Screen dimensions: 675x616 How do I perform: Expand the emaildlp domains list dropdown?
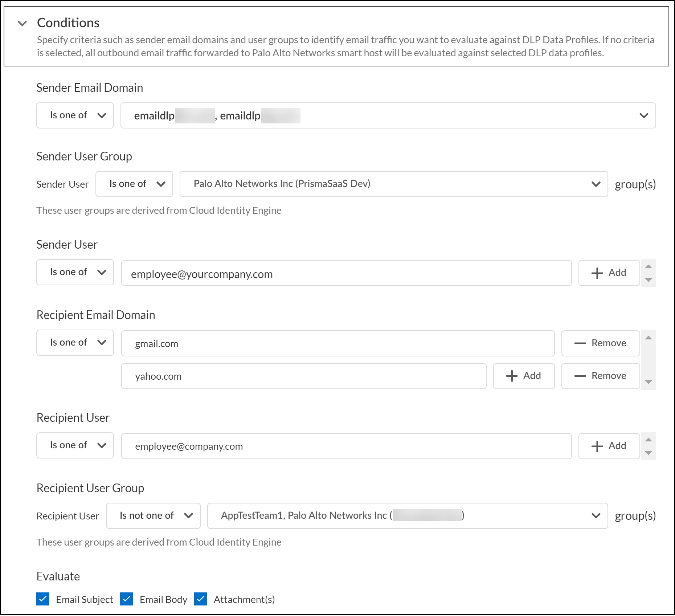(643, 115)
